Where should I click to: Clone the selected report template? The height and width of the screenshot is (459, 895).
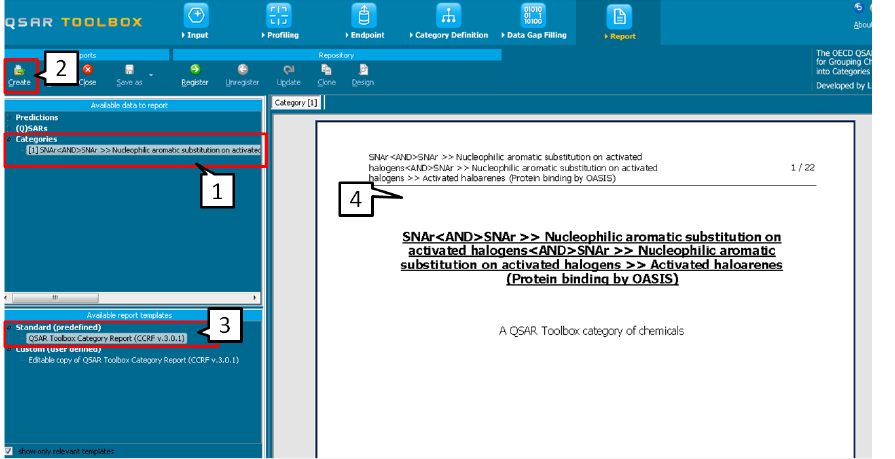326,75
